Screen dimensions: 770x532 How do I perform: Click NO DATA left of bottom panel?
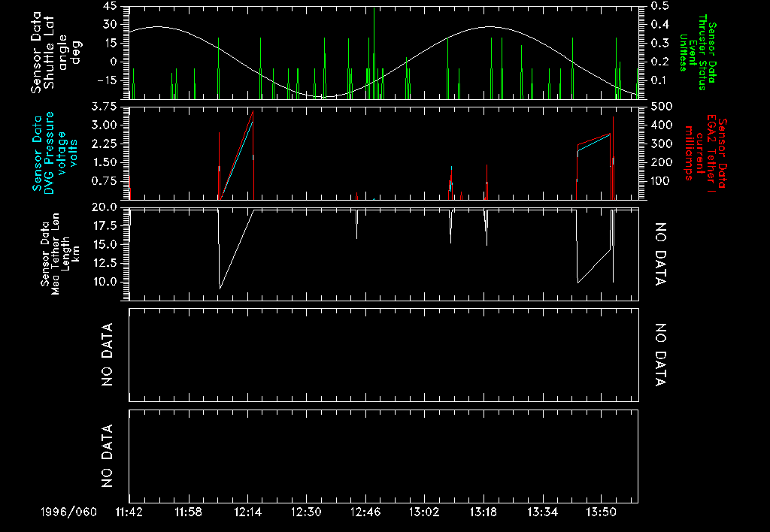tap(107, 456)
